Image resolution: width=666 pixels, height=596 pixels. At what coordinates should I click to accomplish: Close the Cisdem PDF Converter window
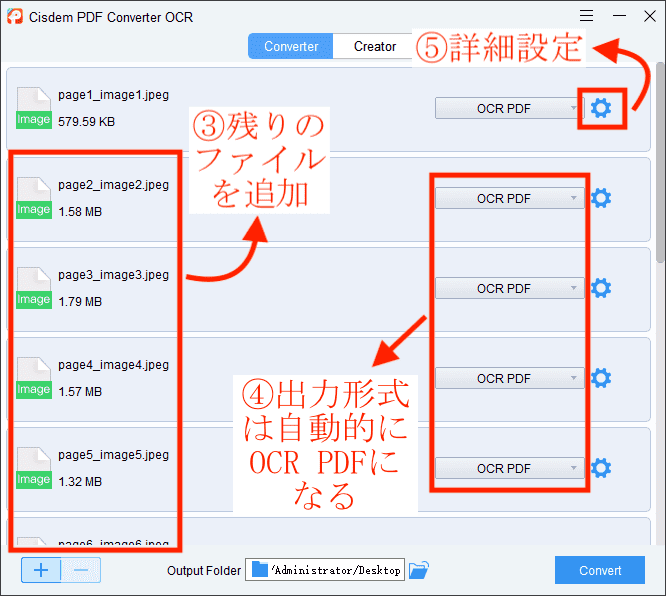tap(650, 16)
